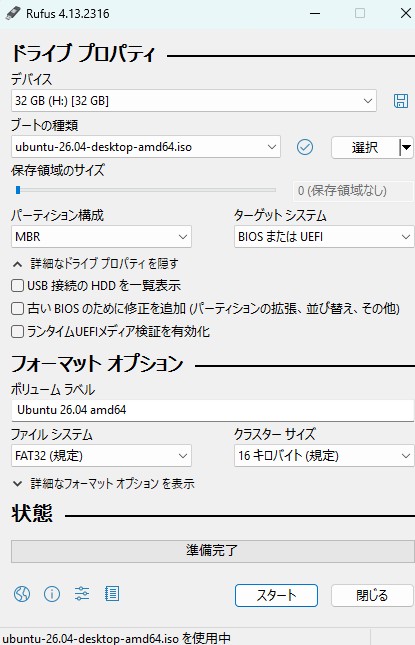
Task: Click the ボリューム ラベル input field
Action: coord(213,410)
